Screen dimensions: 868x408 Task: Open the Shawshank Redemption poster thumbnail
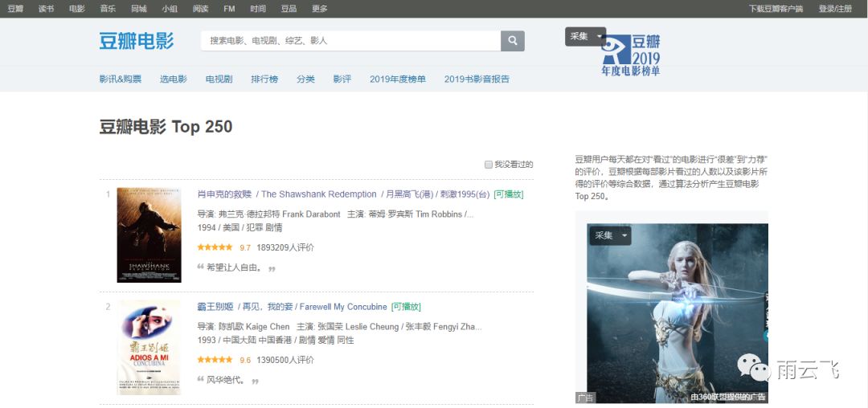pyautogui.click(x=149, y=235)
